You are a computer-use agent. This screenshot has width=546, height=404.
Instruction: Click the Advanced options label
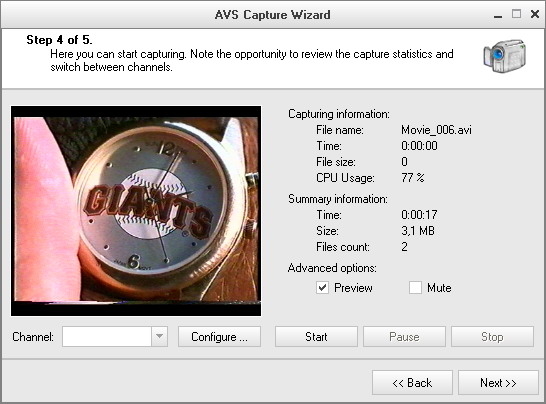click(x=332, y=268)
